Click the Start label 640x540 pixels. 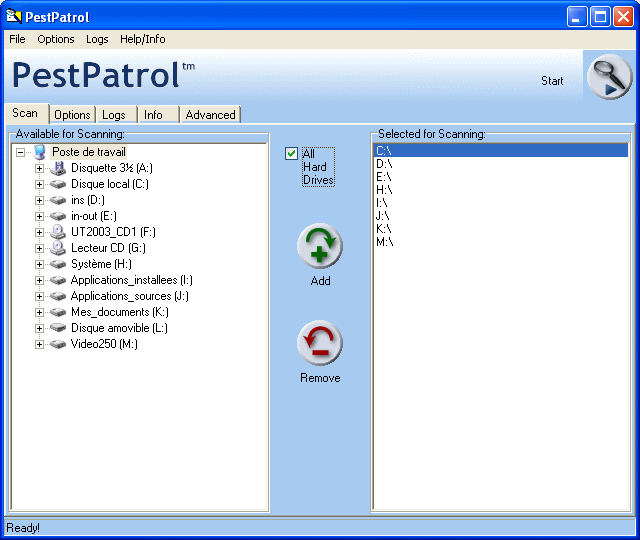[552, 81]
